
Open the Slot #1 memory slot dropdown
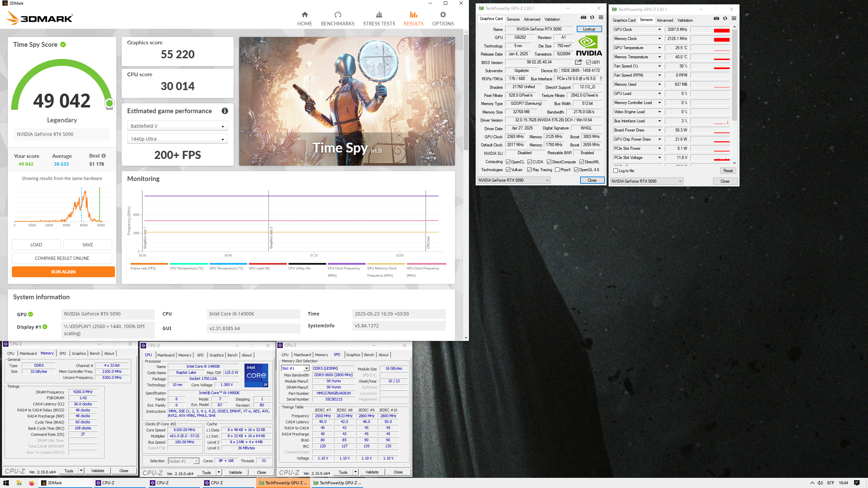tap(295, 368)
